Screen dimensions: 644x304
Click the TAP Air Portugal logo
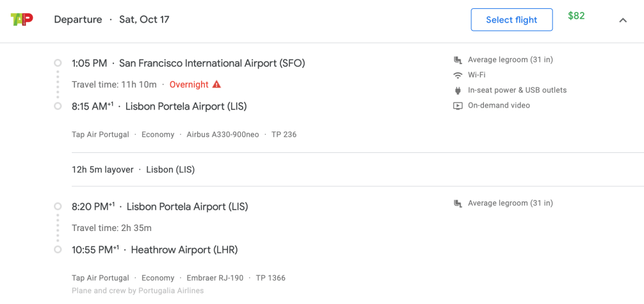(22, 20)
